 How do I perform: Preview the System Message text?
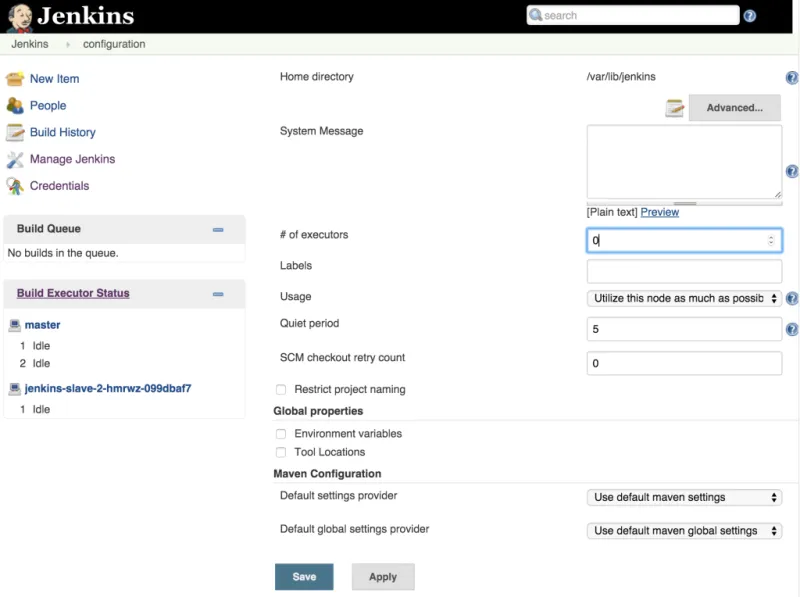tap(661, 211)
